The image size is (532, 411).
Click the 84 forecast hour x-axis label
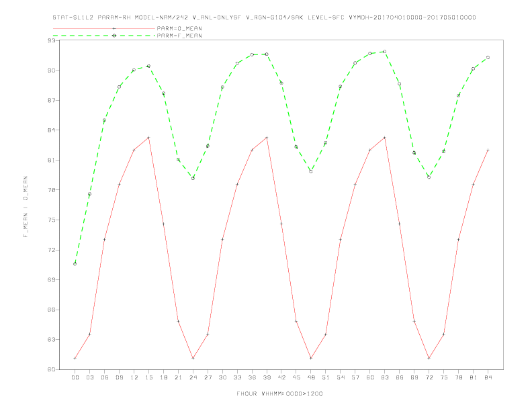pyautogui.click(x=488, y=377)
